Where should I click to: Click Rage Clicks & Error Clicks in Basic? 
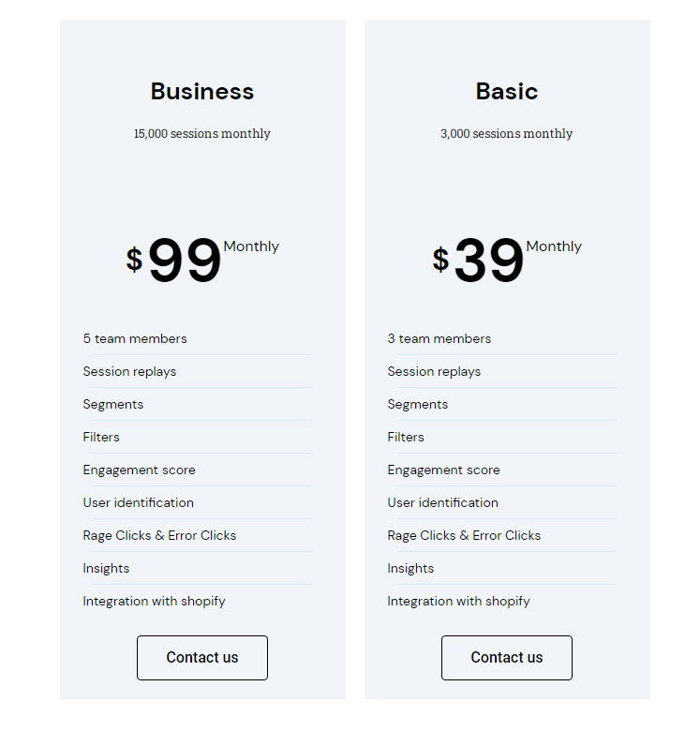[x=464, y=536]
